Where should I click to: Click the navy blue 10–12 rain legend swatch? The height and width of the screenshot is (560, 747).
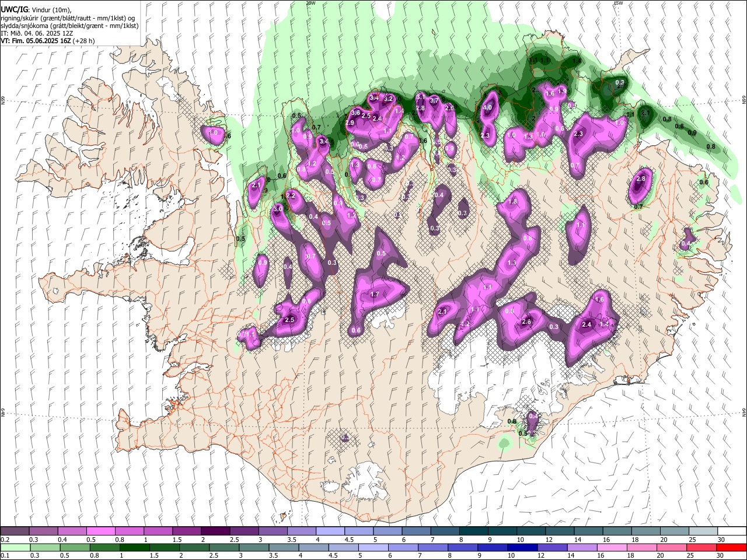pos(522,547)
